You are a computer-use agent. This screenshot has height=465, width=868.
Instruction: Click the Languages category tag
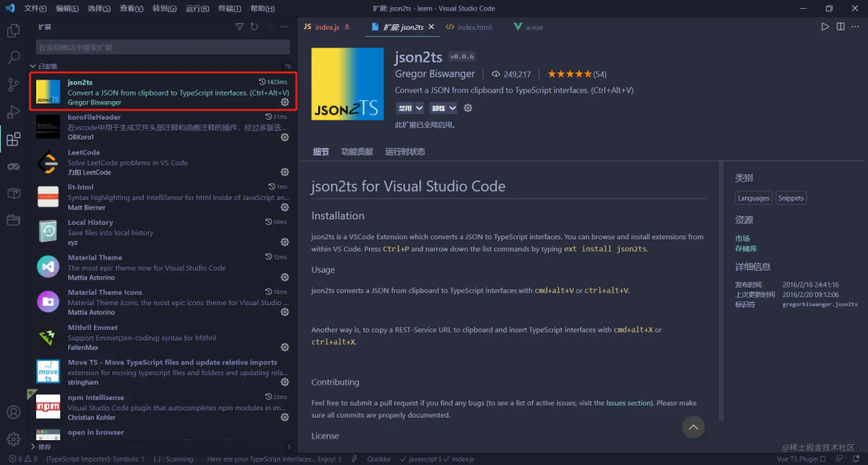click(753, 198)
